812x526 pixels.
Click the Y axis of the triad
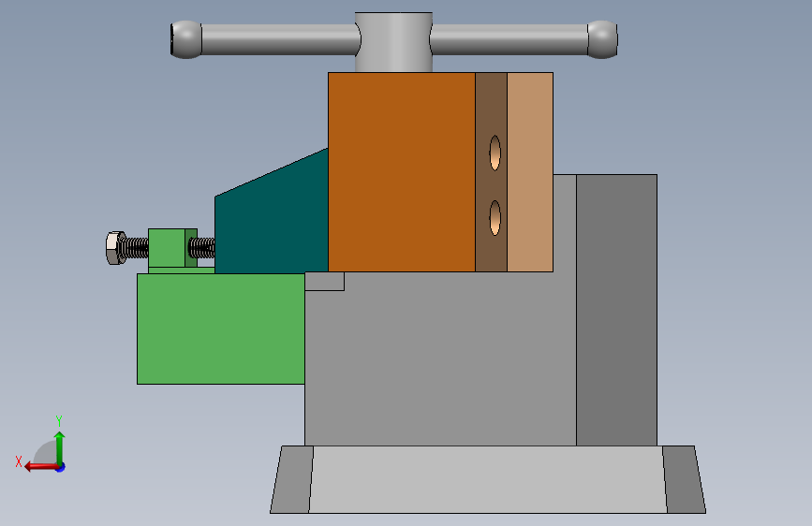pos(60,447)
